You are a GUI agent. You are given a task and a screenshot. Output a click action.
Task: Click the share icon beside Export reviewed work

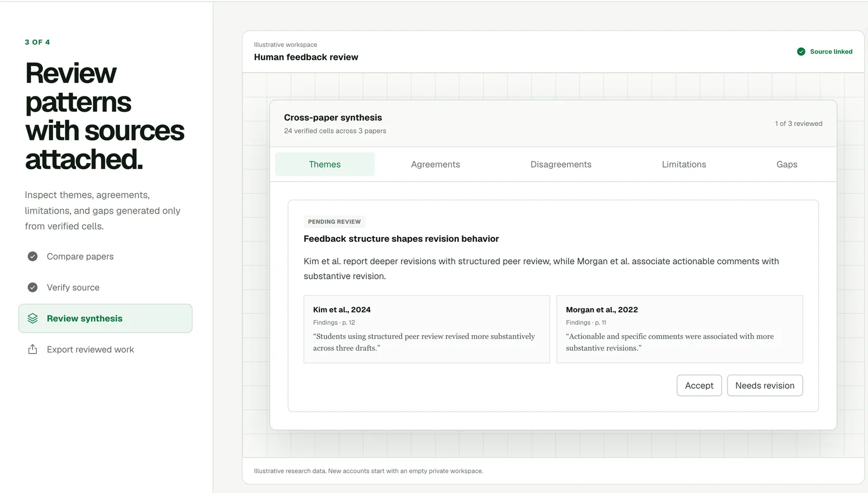33,349
